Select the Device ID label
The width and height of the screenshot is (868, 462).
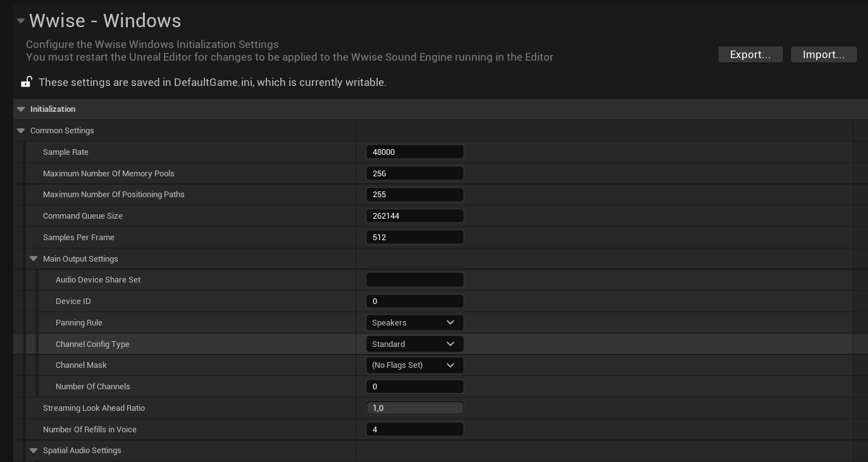(73, 301)
